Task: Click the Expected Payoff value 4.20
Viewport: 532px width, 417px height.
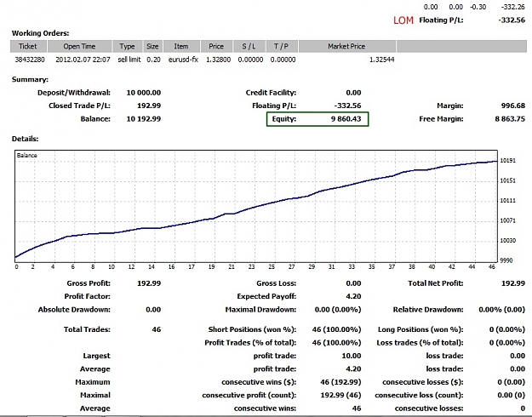Action: [x=353, y=296]
